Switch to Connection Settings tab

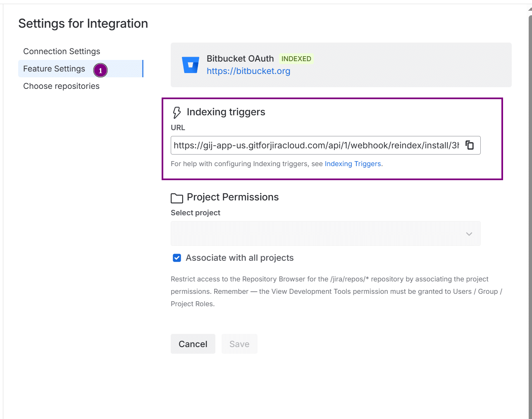62,51
